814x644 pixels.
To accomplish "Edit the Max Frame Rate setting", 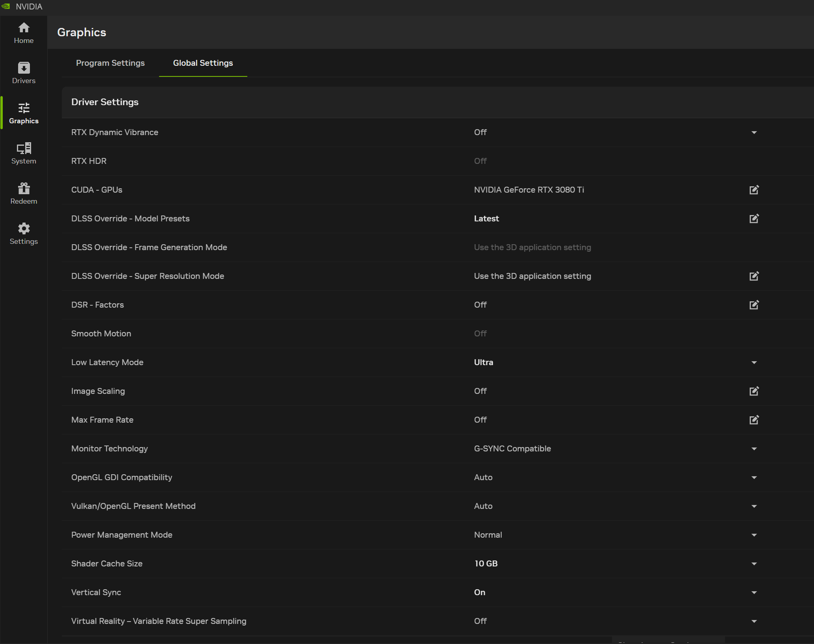I will pos(754,420).
